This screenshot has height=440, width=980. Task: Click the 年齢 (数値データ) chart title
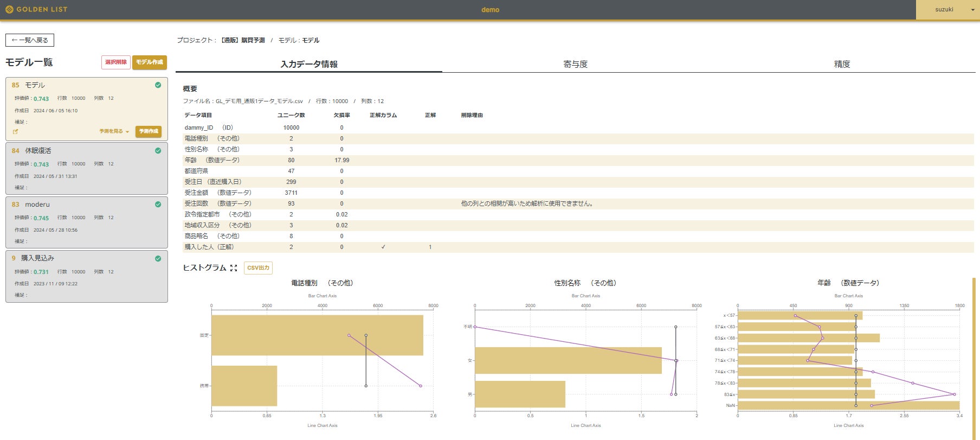[x=848, y=283]
